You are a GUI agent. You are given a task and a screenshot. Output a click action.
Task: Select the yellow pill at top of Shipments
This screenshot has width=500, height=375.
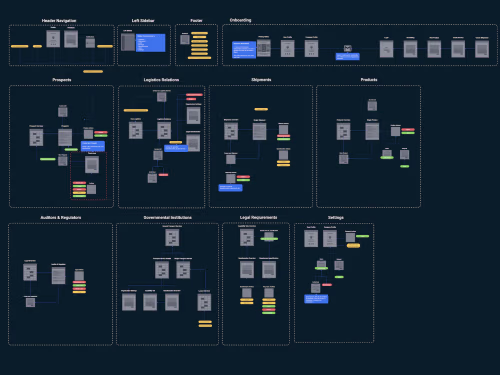pos(261,109)
